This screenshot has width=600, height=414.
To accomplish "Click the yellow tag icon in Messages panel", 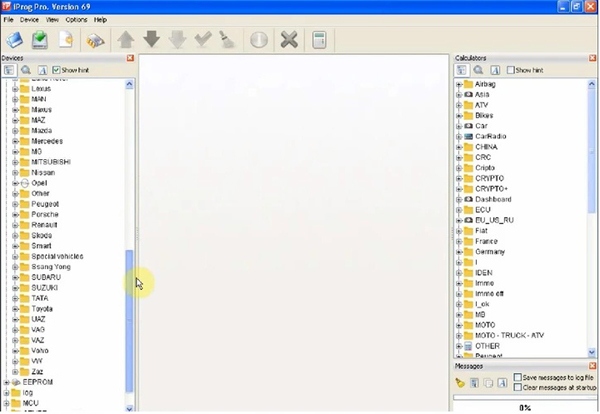I will pos(460,383).
